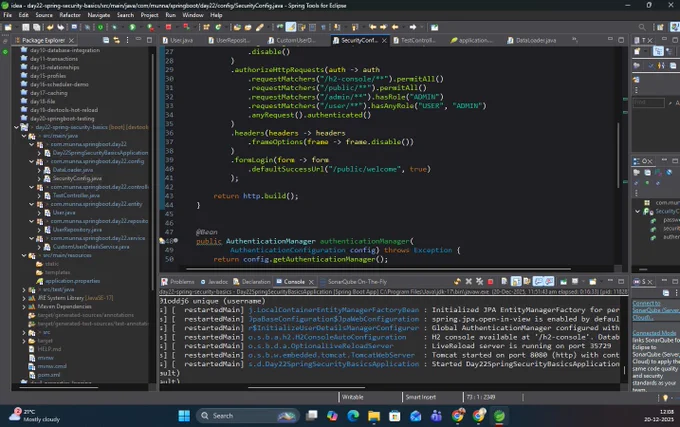Toggle Show Console on standard out
The width and height of the screenshot is (680, 427).
[x=538, y=282]
